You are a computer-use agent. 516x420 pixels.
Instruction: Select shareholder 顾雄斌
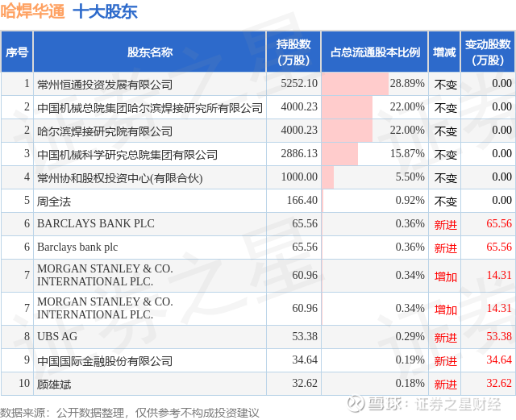pos(54,385)
